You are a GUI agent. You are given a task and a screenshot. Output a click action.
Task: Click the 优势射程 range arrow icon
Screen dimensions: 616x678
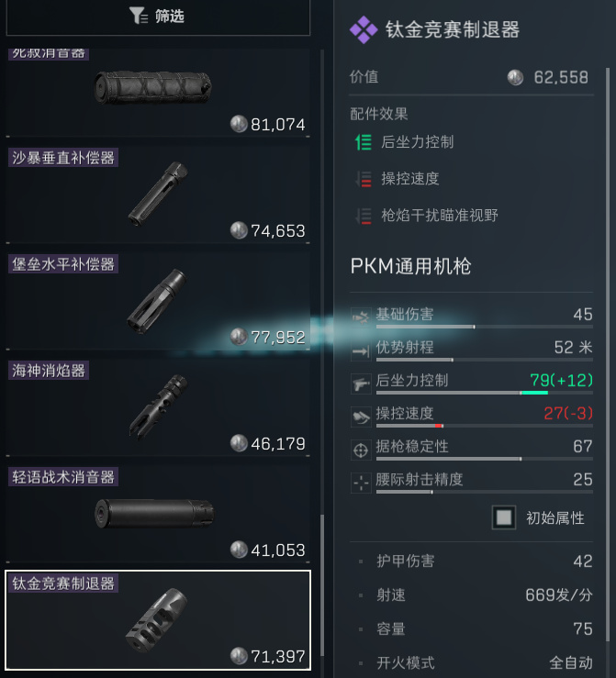coord(361,350)
